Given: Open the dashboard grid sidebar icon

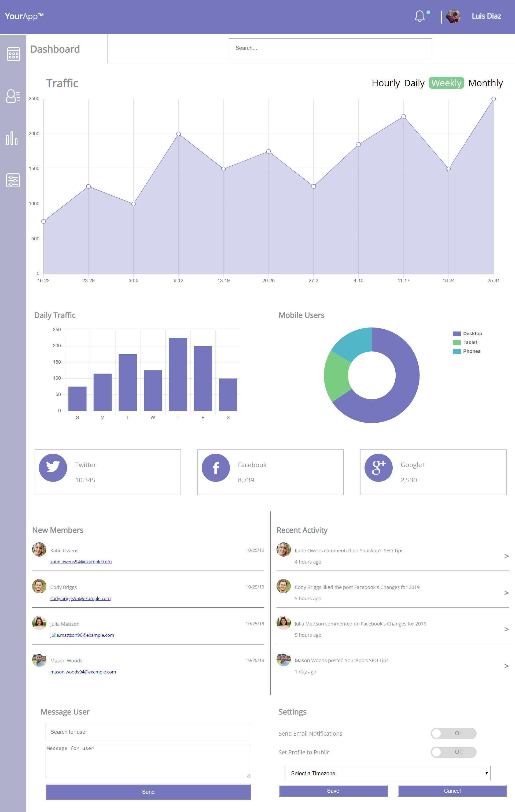Looking at the screenshot, I should (13, 54).
